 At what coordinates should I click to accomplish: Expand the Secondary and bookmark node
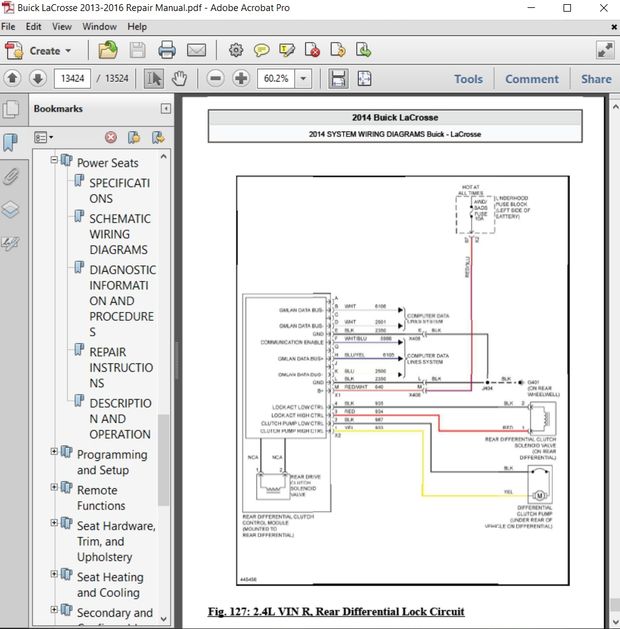(54, 609)
